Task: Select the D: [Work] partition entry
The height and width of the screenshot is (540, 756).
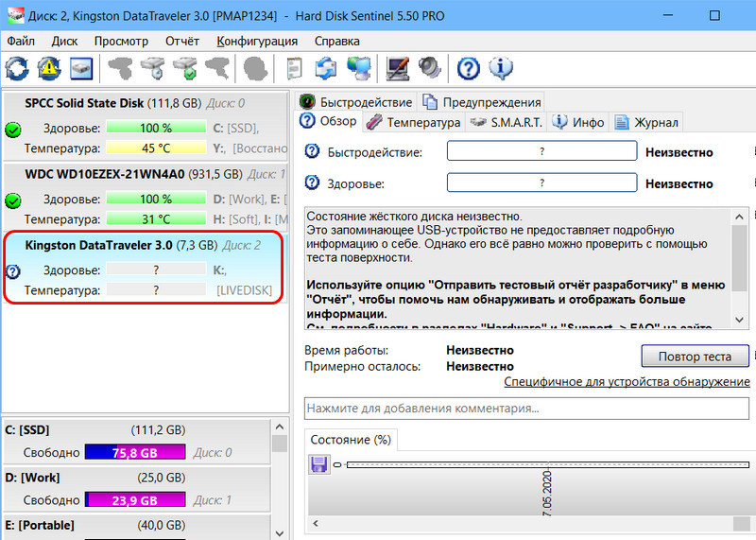Action: point(137,490)
